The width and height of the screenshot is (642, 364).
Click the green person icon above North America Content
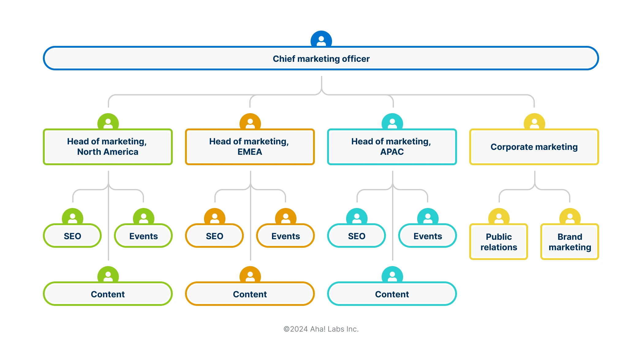[108, 275]
